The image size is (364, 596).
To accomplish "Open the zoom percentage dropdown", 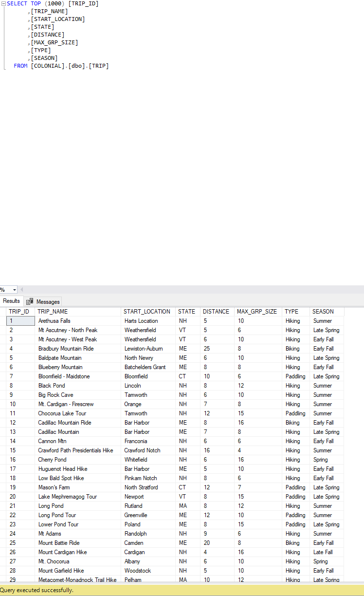I will 14,290.
